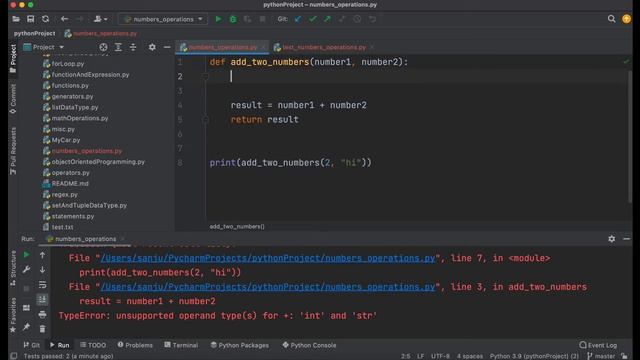Click the Git push green arrow
This screenshot has height=360, width=640.
(327, 19)
